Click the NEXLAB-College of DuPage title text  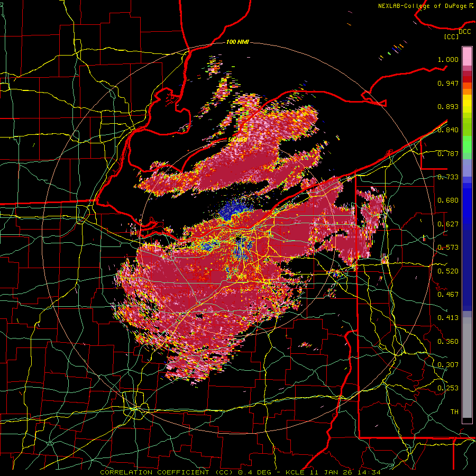[425, 6]
